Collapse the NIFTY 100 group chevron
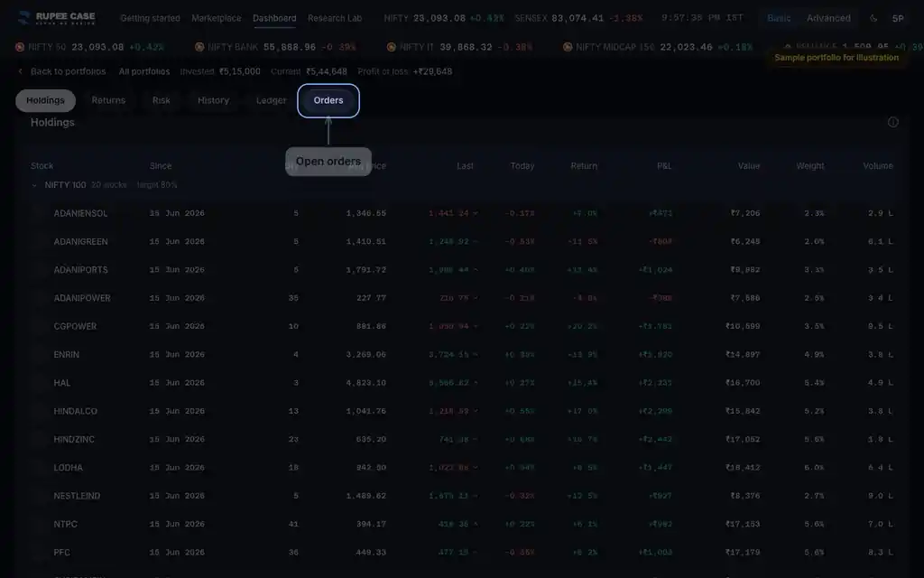This screenshot has height=578, width=924. click(x=34, y=185)
